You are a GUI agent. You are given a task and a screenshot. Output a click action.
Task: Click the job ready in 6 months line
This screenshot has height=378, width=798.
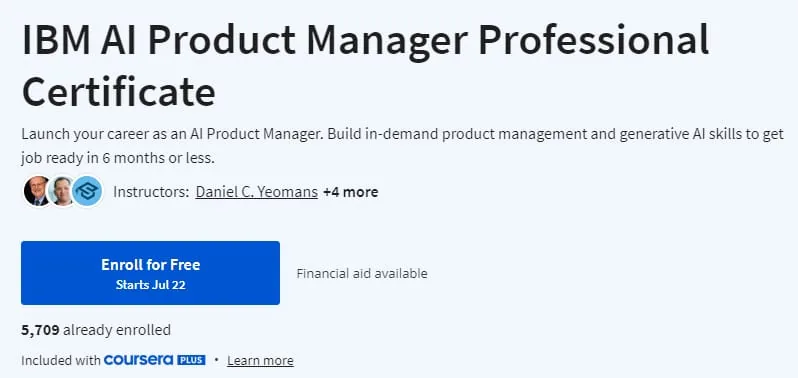[x=118, y=158]
